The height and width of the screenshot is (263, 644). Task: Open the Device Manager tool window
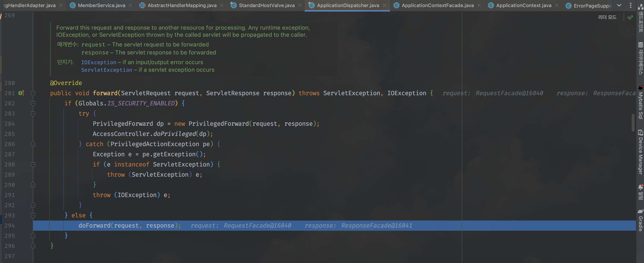(640, 152)
